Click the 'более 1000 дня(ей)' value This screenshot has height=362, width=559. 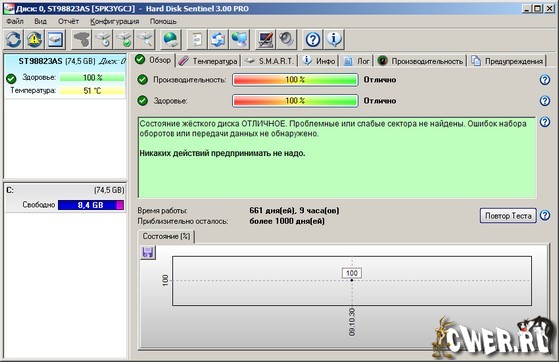point(287,221)
